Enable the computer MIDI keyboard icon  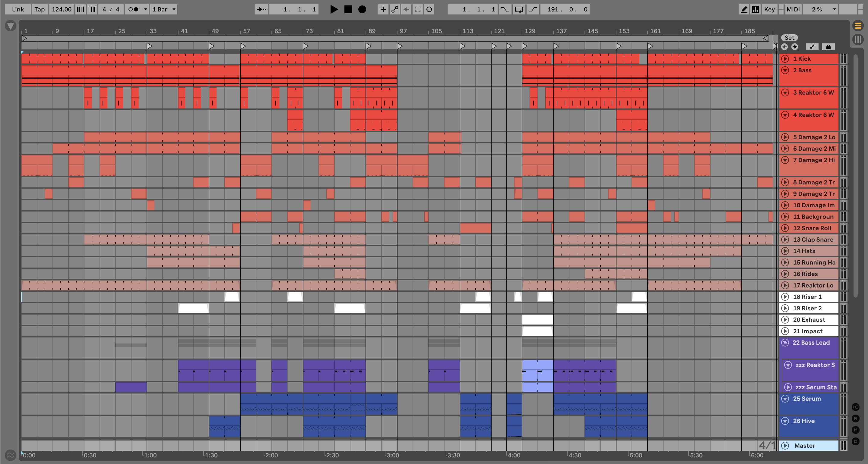[756, 9]
